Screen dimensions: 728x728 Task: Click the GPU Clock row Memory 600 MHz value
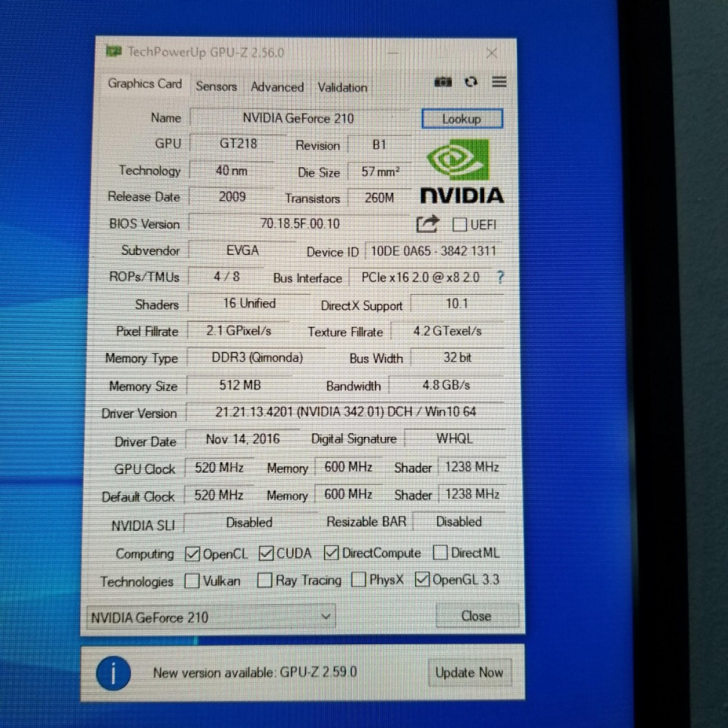(x=348, y=467)
